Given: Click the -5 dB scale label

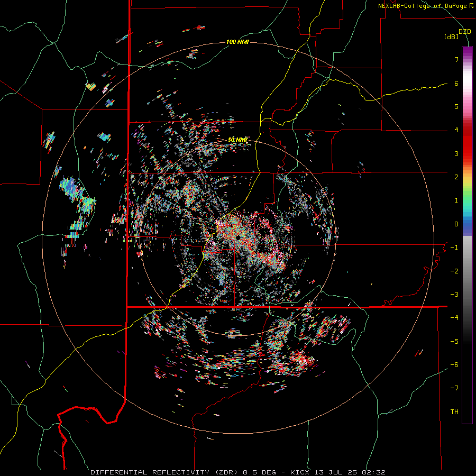Looking at the screenshot, I should tap(454, 342).
